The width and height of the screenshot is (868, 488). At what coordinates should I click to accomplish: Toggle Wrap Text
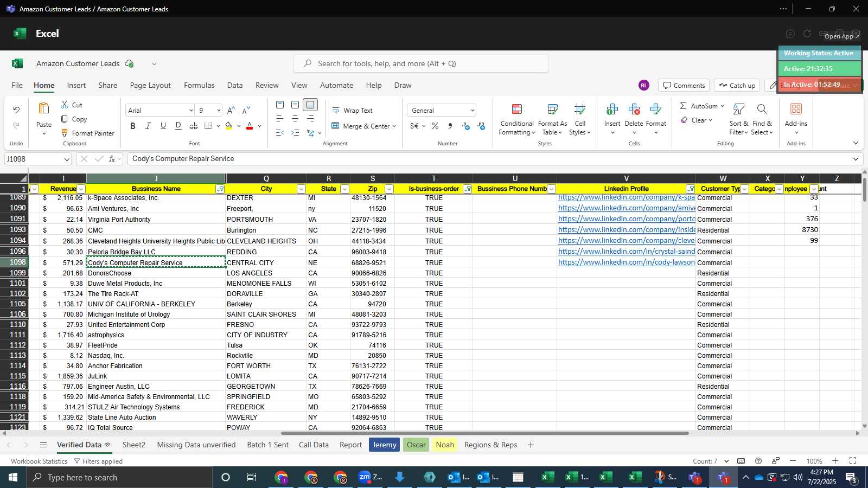352,111
